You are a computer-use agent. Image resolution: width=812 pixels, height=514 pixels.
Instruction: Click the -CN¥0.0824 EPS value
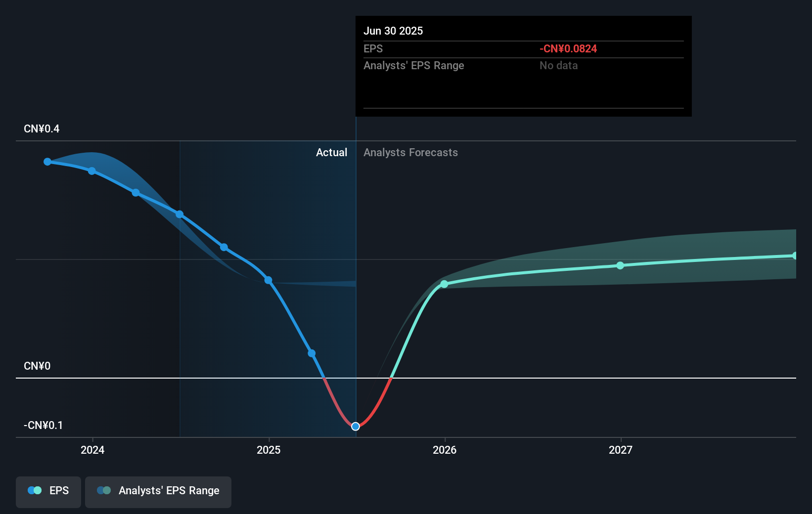[568, 48]
